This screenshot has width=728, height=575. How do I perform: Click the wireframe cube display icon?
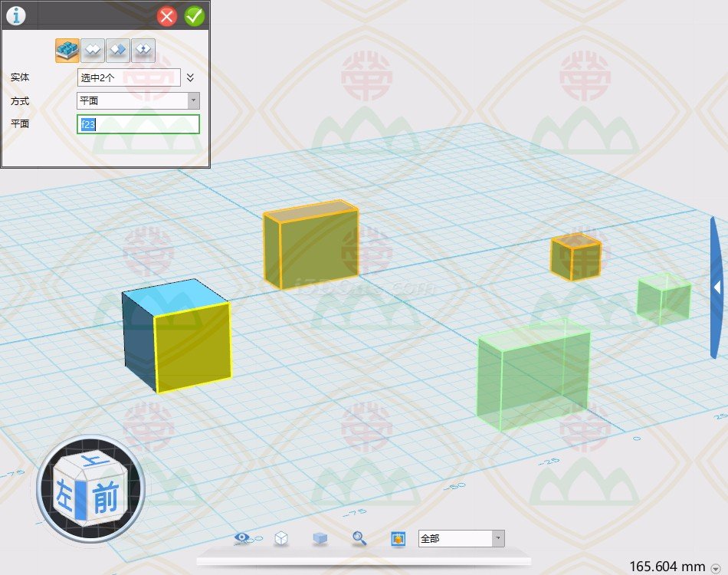tap(281, 539)
